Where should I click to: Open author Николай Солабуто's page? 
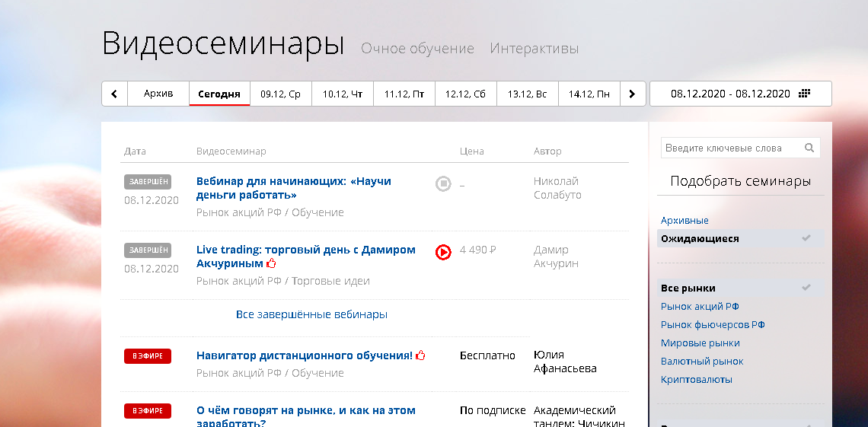[x=557, y=188]
